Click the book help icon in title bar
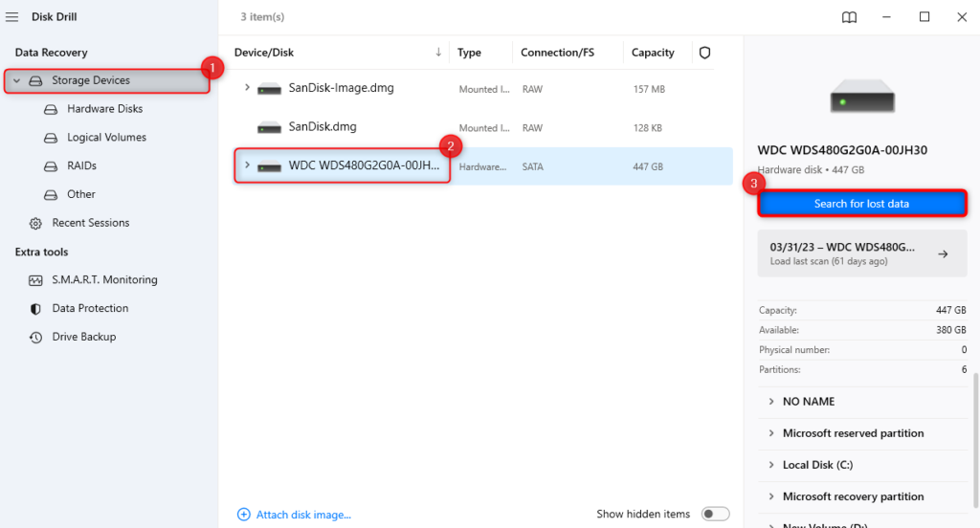 [849, 17]
